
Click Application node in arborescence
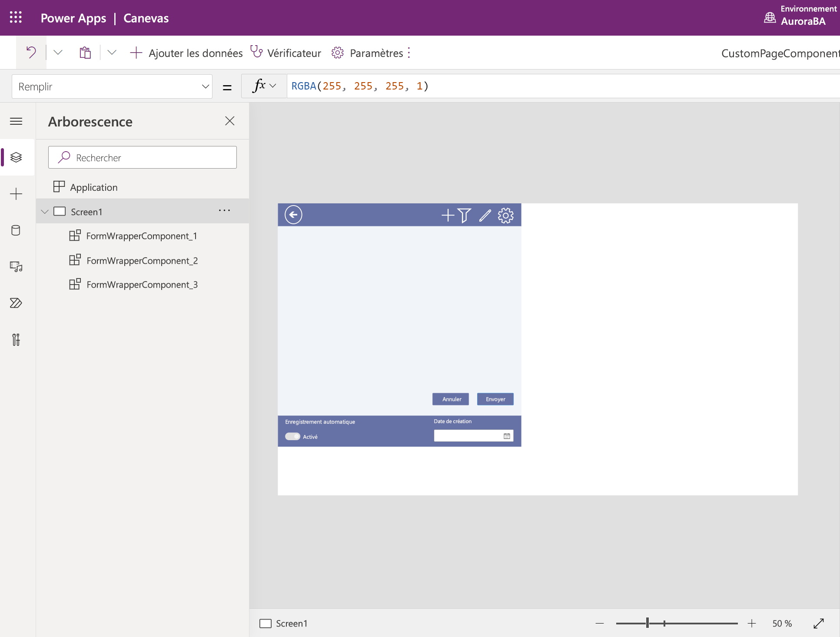[x=94, y=187]
